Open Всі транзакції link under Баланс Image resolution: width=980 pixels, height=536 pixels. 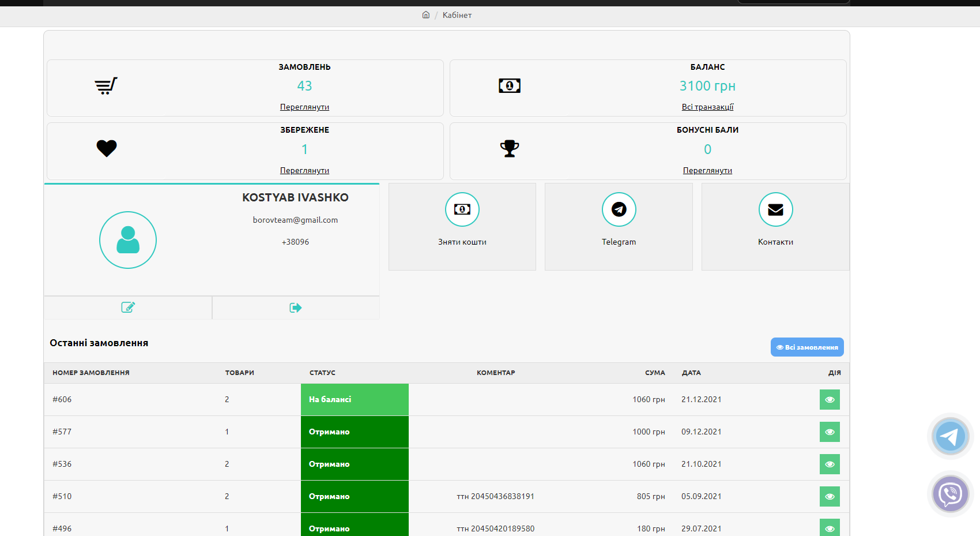click(x=707, y=107)
